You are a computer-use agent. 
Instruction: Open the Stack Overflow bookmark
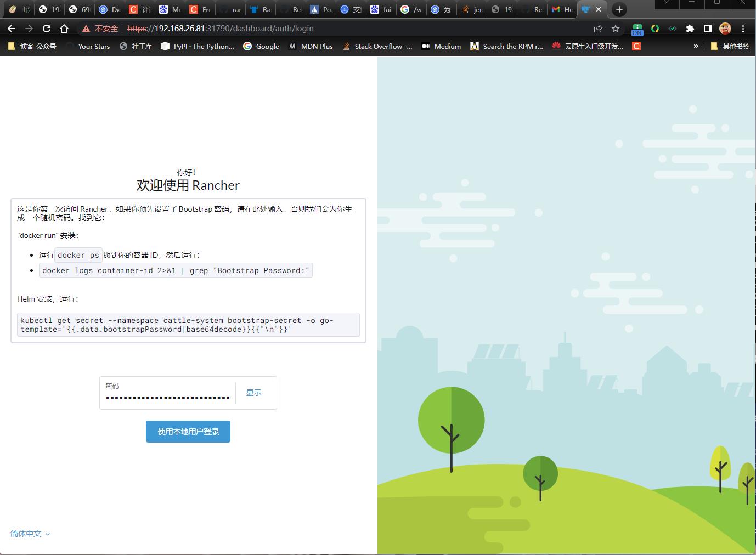377,46
